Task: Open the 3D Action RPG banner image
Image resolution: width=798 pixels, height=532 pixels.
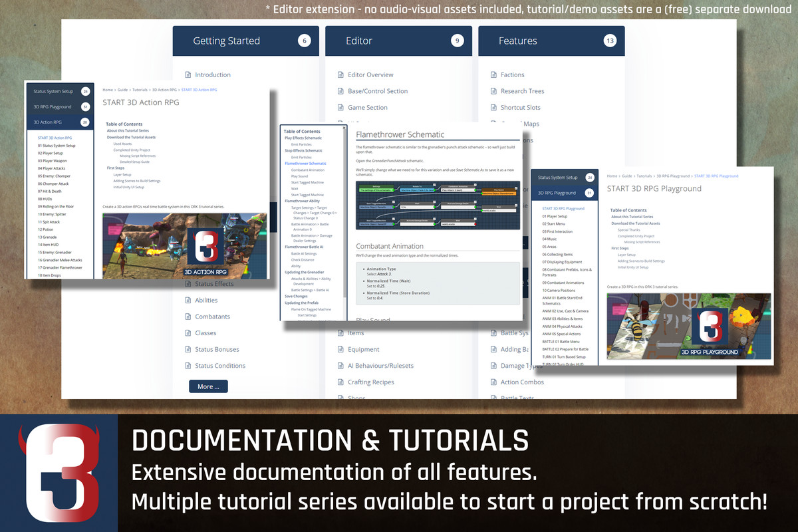Action: pyautogui.click(x=186, y=245)
